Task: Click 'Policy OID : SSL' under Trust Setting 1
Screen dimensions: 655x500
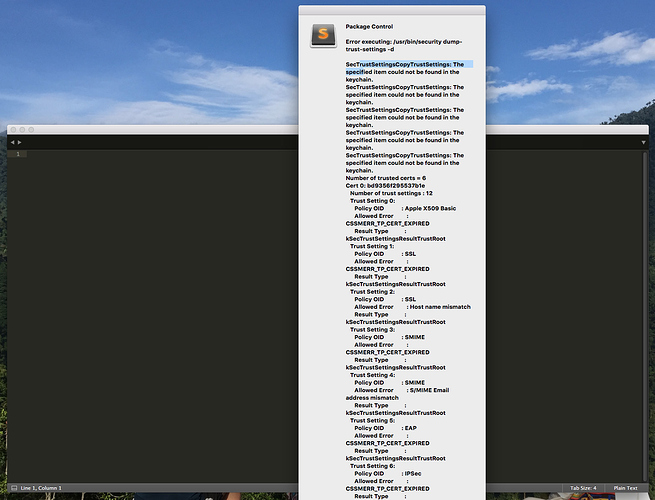Action: coord(385,254)
